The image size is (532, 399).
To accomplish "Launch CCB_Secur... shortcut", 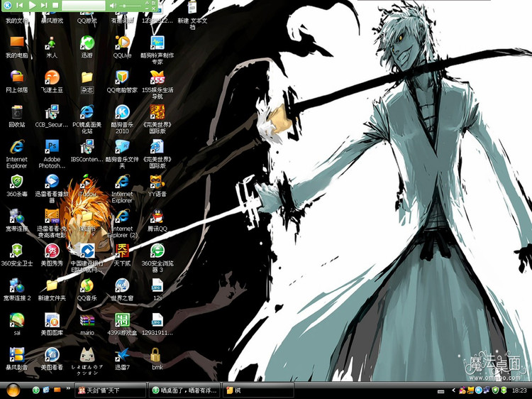I will 52,116.
